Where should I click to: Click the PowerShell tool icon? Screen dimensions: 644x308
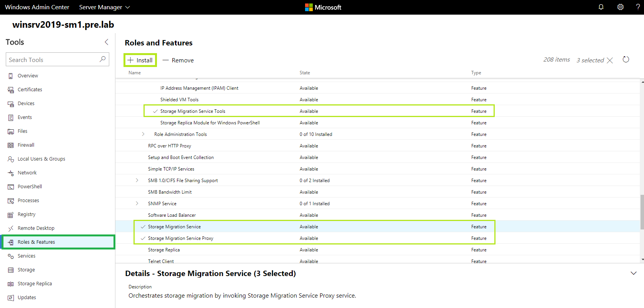[x=11, y=187]
